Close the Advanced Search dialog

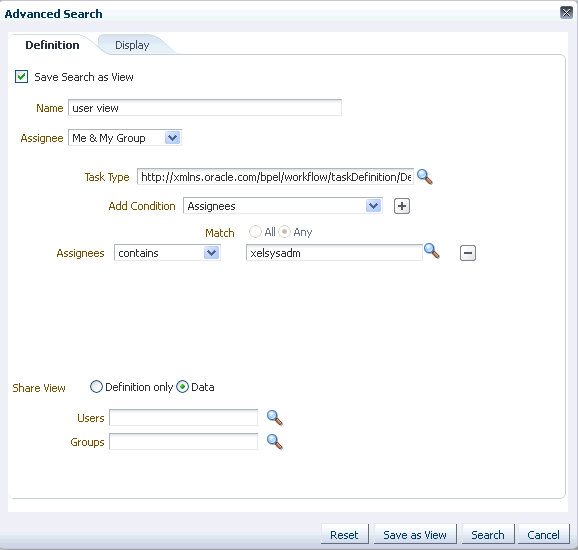click(x=566, y=13)
